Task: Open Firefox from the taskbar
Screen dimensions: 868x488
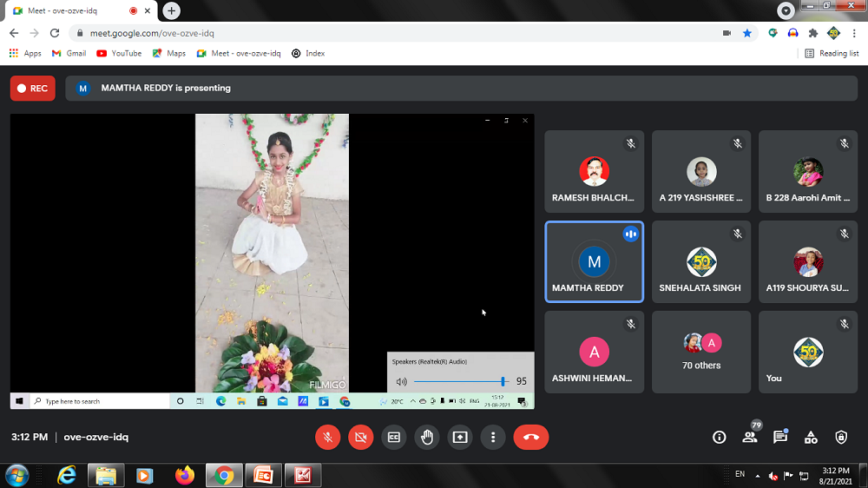Action: click(184, 475)
